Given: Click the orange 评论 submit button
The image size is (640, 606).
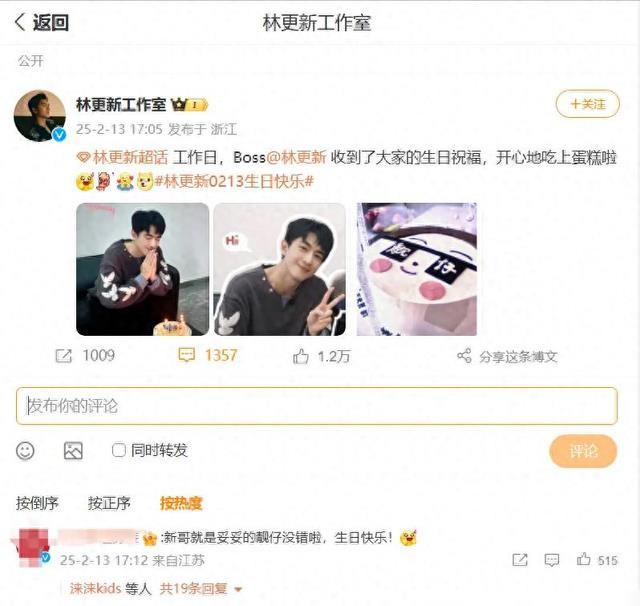Looking at the screenshot, I should [583, 451].
